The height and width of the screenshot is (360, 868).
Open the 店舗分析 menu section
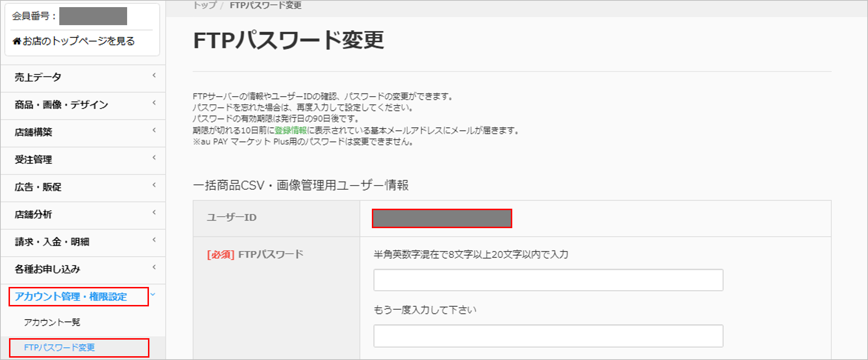coord(33,214)
